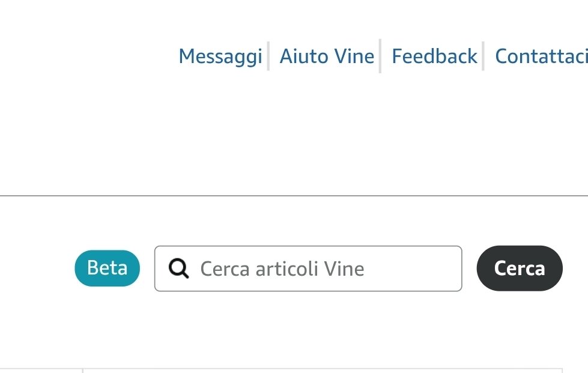The image size is (588, 373).
Task: View messages via the Messaggi link
Action: (x=220, y=56)
